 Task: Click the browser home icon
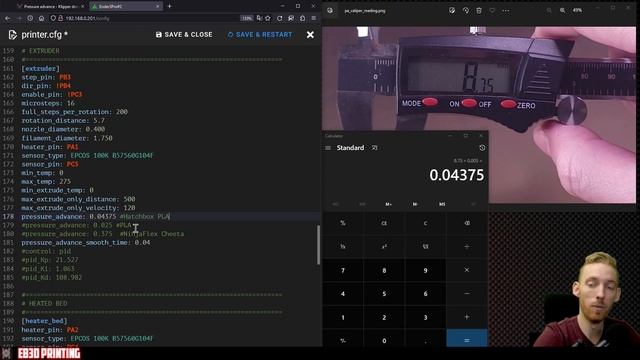click(x=42, y=18)
